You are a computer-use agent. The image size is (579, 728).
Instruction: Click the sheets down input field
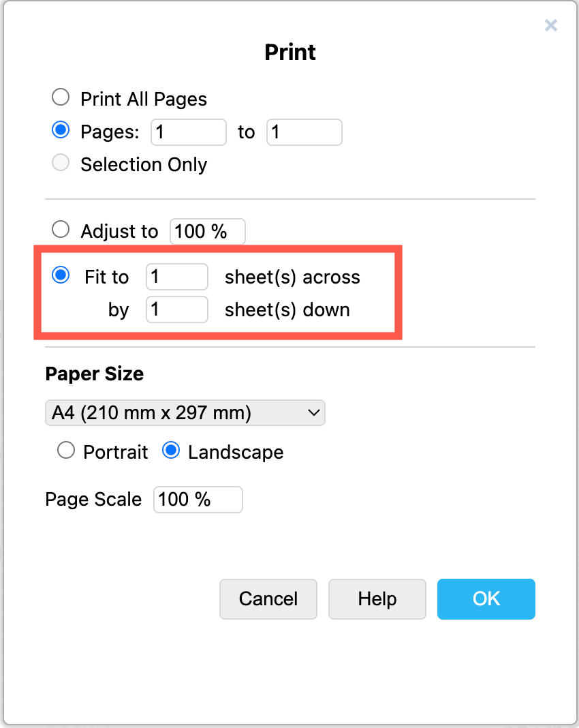[176, 309]
